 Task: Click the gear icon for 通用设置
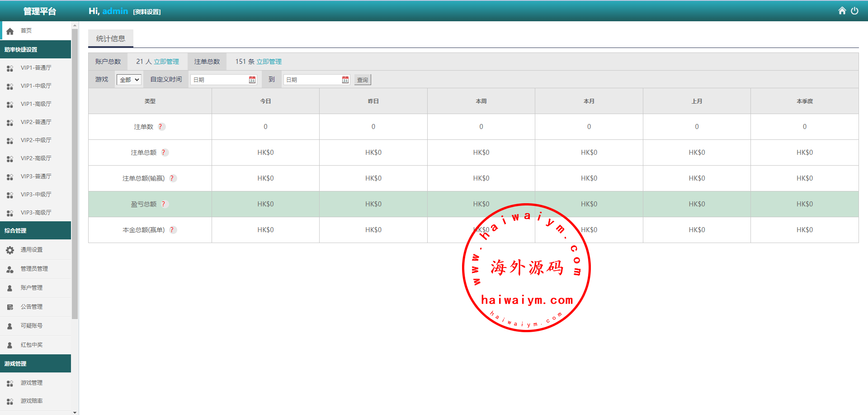(x=10, y=250)
